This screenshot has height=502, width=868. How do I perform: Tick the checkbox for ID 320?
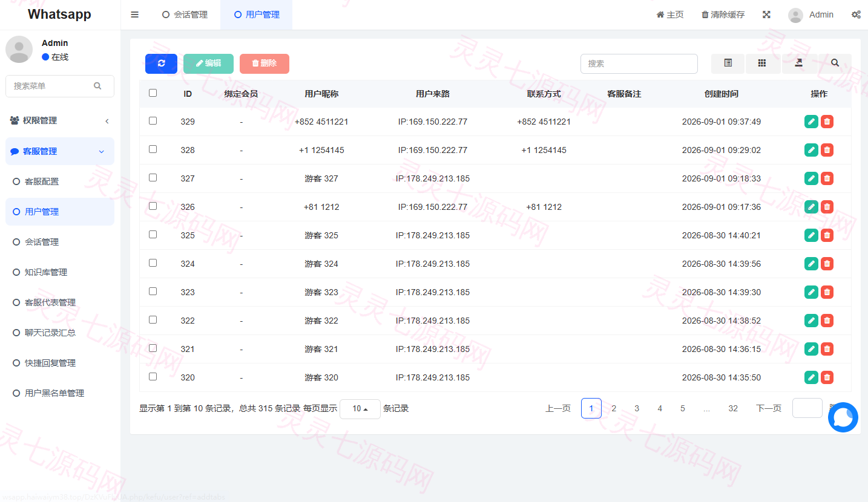click(153, 377)
